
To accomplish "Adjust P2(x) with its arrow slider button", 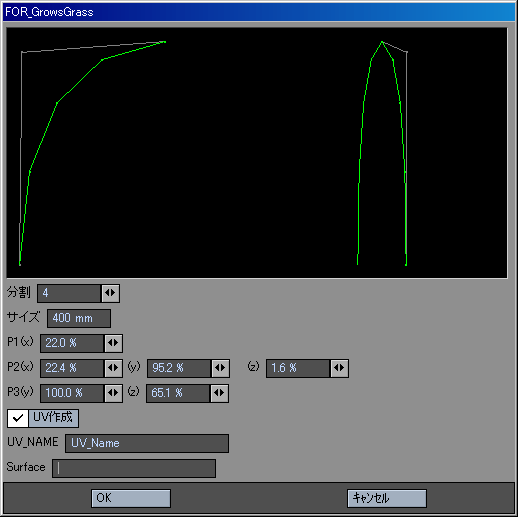I will 114,368.
